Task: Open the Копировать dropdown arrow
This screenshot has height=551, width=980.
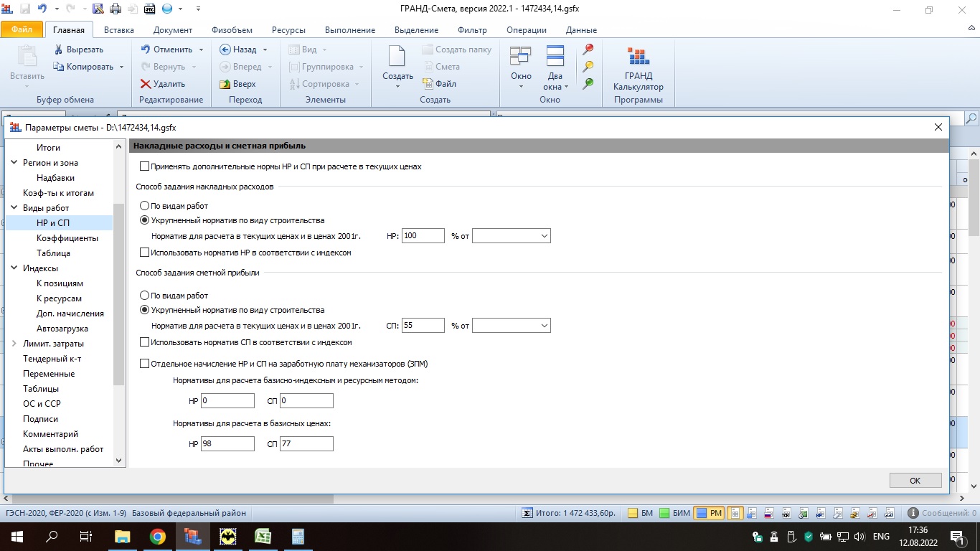Action: click(x=121, y=67)
